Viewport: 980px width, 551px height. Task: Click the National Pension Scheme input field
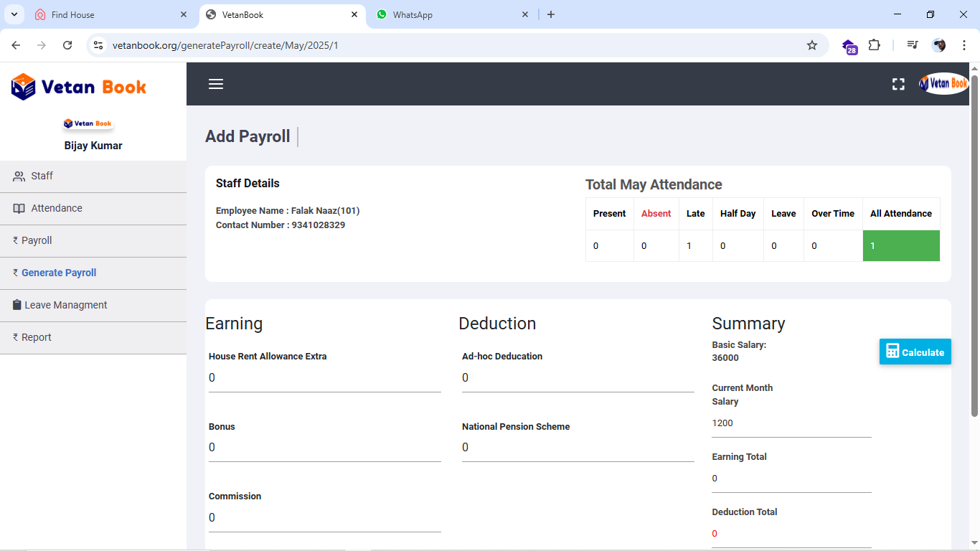click(x=578, y=448)
